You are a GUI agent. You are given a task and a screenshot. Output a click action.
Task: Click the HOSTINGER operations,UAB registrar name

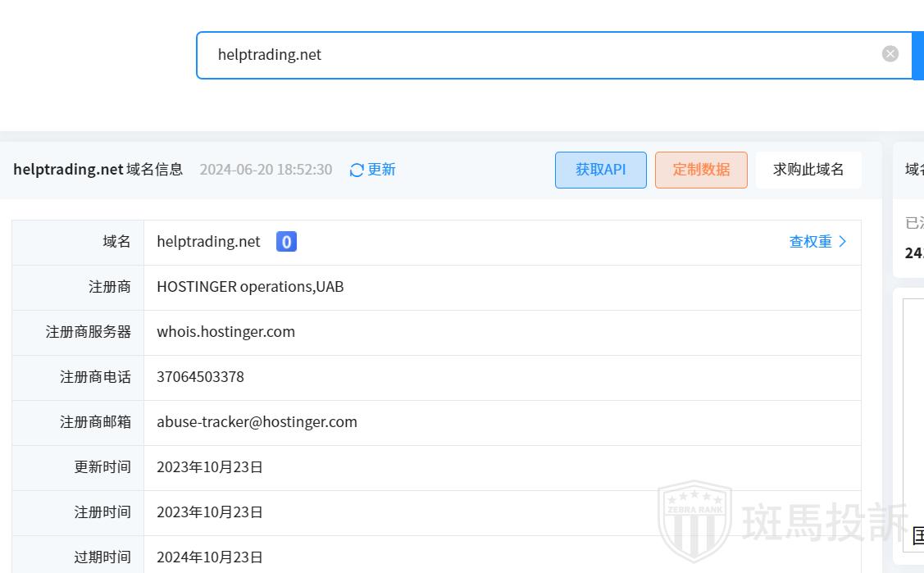click(250, 287)
